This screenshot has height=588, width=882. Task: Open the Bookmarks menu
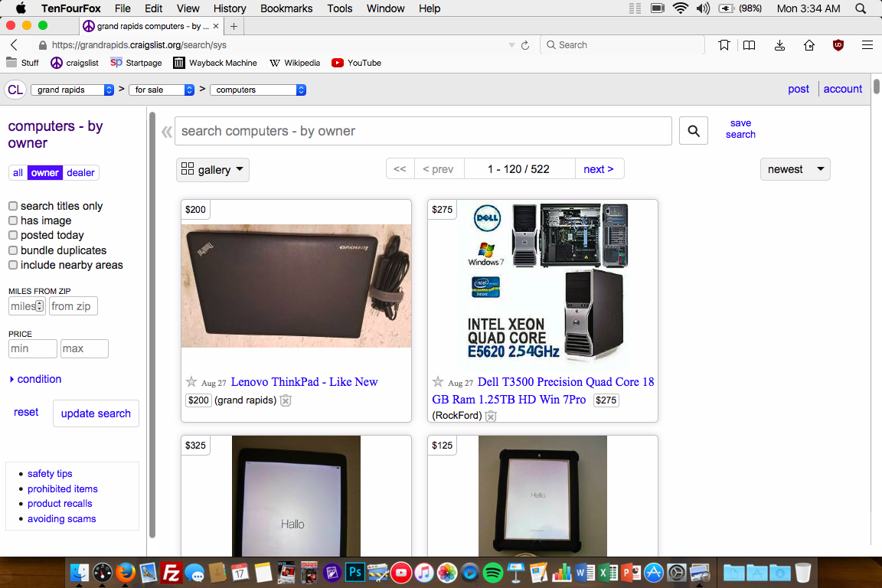point(286,8)
